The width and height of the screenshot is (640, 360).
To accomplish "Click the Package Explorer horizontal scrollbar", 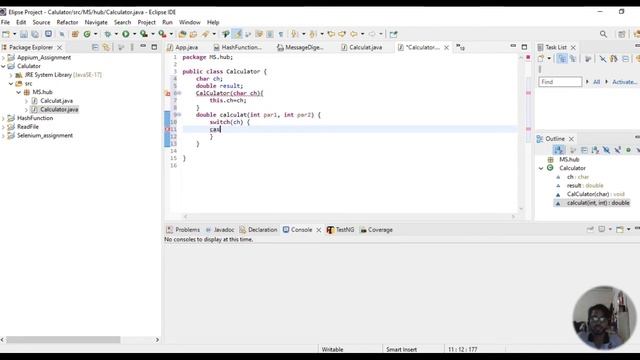I will 63,340.
